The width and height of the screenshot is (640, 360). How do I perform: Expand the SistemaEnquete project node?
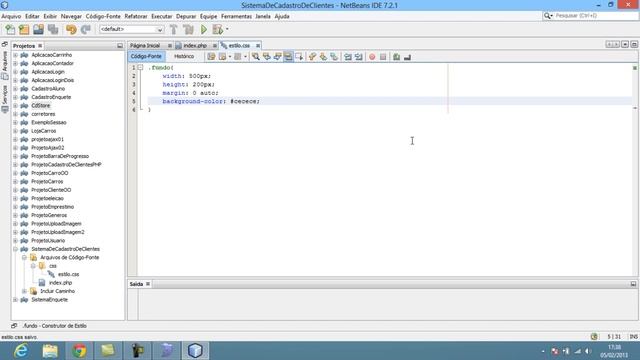point(16,300)
